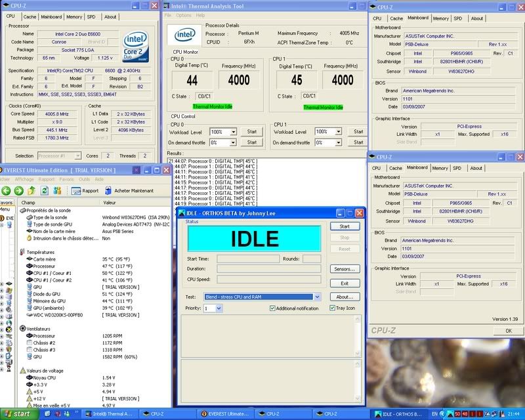Open CPU 0 Workload Level dropdown
The image size is (525, 420).
(x=233, y=132)
